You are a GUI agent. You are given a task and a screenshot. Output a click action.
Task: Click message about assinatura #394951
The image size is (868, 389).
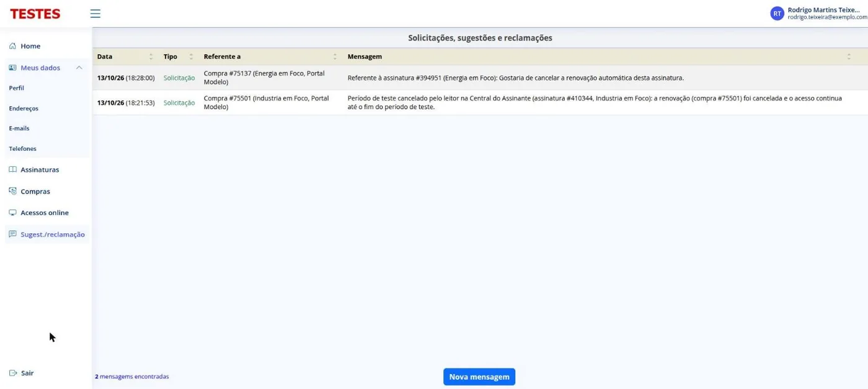[516, 78]
